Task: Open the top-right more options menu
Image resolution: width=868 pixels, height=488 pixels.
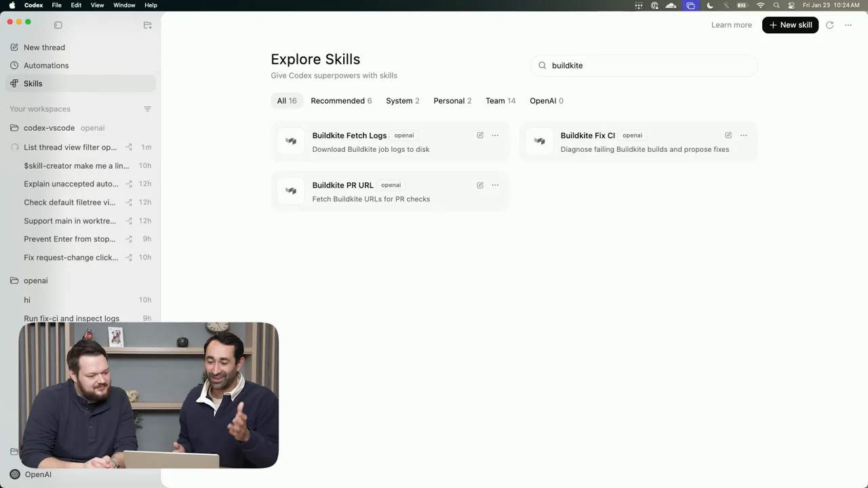Action: pos(848,25)
